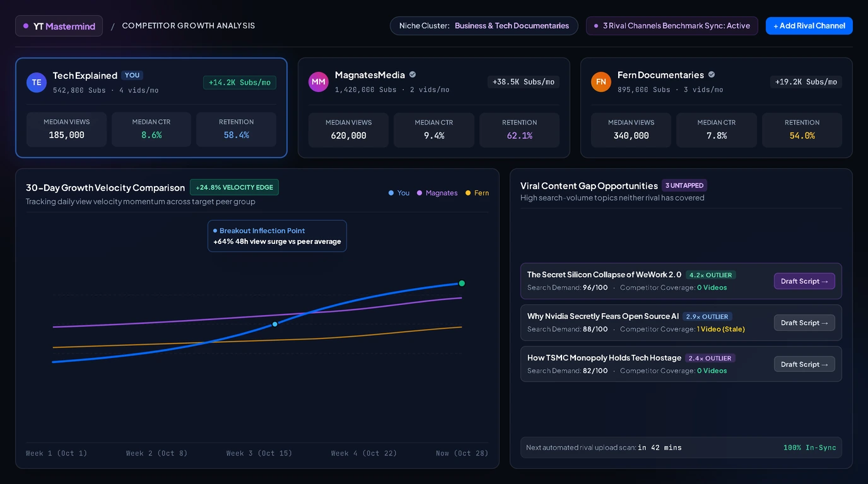Screen dimensions: 868x484
Task: Draft Script for TSMC Monopoly topic
Action: point(804,364)
